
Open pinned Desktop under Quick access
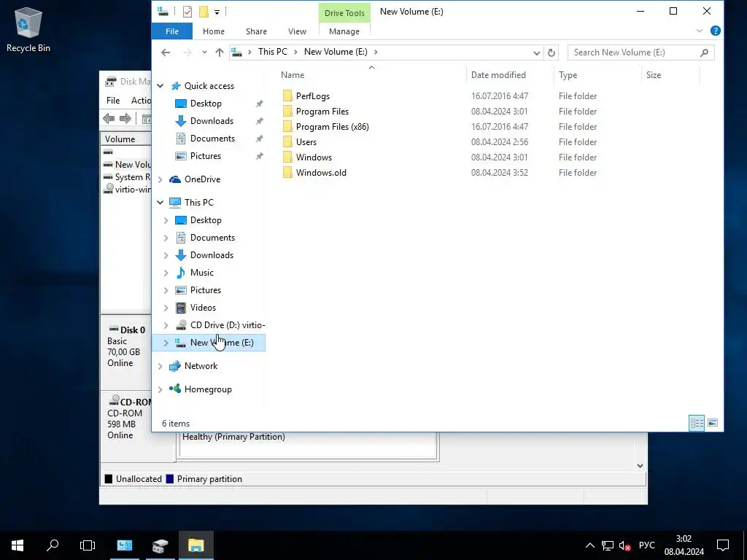click(205, 104)
